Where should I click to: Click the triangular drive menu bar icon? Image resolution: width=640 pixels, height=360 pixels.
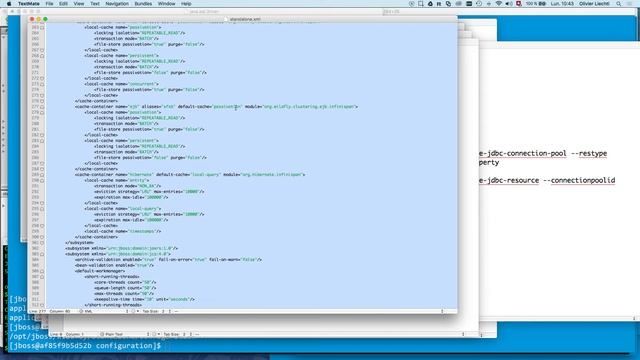pos(430,4)
